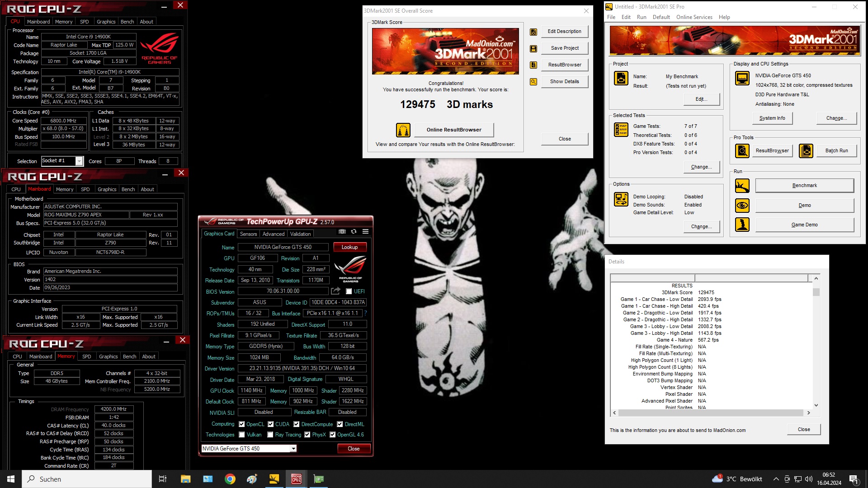This screenshot has width=868, height=488.
Task: Open the GPU selector dropdown in GPU-Z
Action: coord(293,448)
